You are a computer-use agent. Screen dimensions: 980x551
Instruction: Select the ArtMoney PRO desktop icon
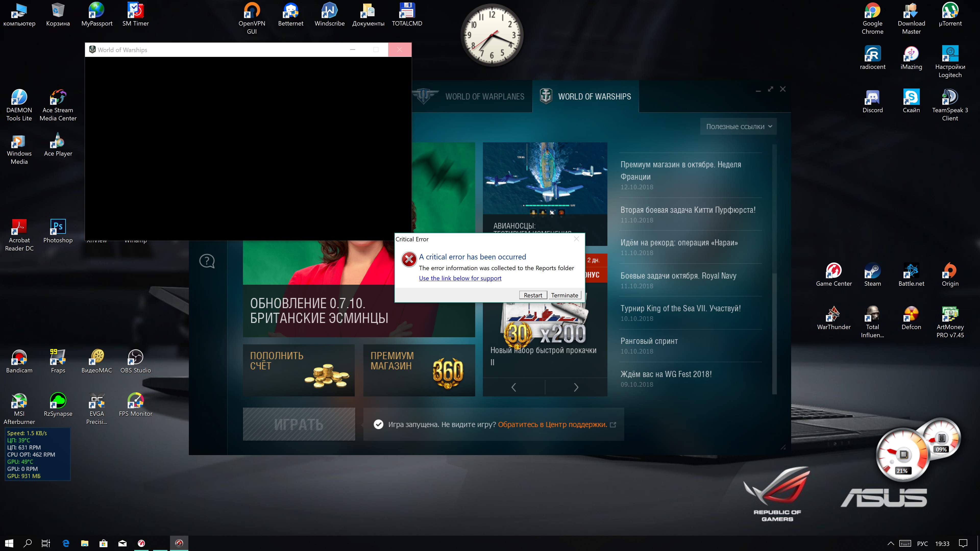point(950,322)
